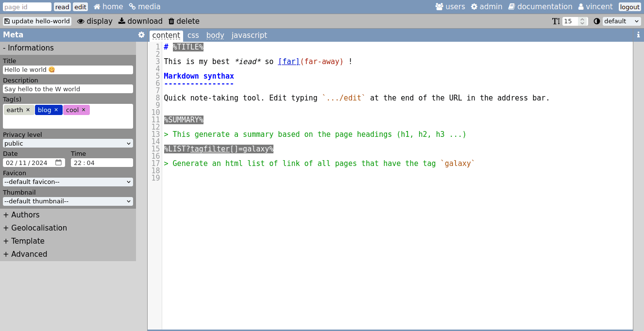Remove the earth tag
The width and height of the screenshot is (644, 331).
(28, 110)
